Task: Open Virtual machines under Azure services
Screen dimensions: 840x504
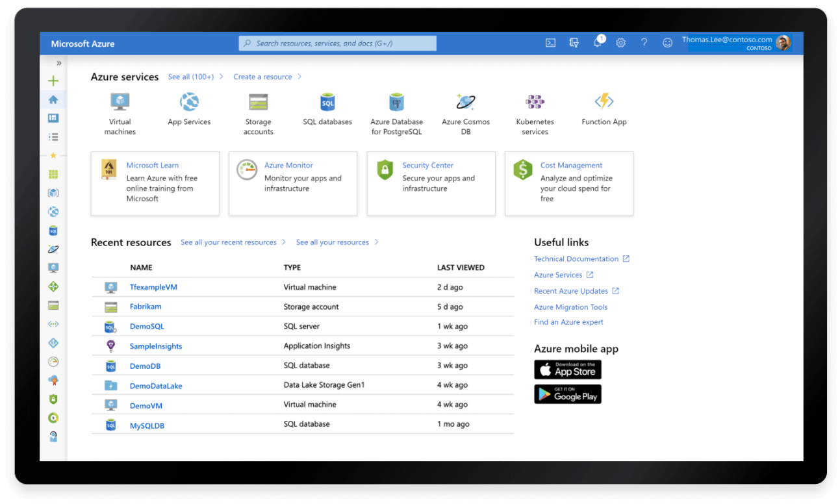Action: click(x=120, y=114)
